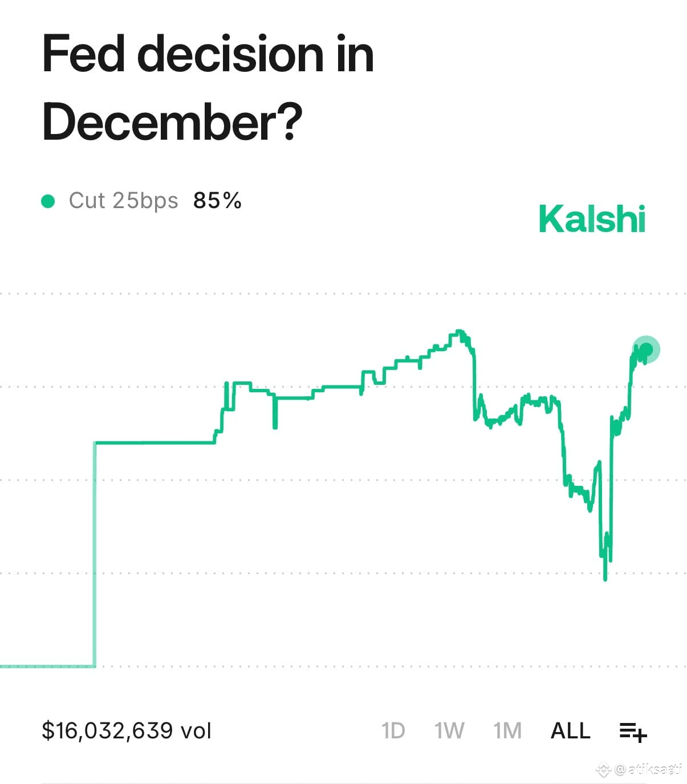The height and width of the screenshot is (784, 687).
Task: Click the @atiksa watermark username
Action: (x=649, y=770)
